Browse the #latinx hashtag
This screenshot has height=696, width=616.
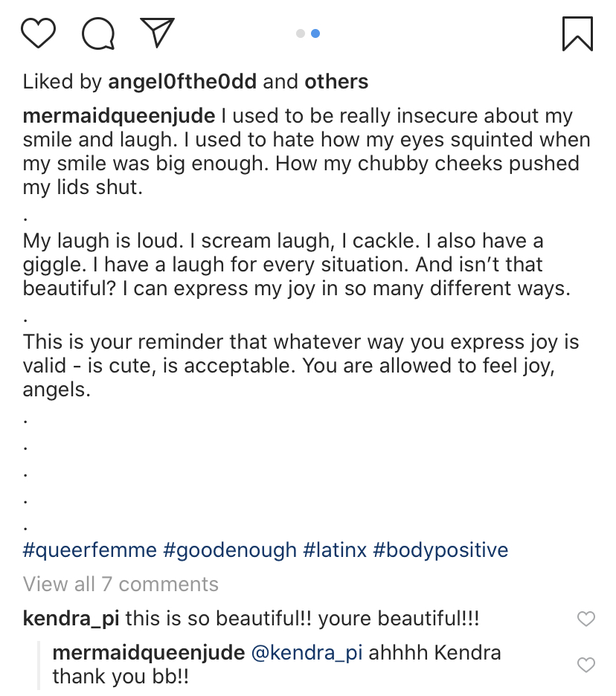pos(334,550)
